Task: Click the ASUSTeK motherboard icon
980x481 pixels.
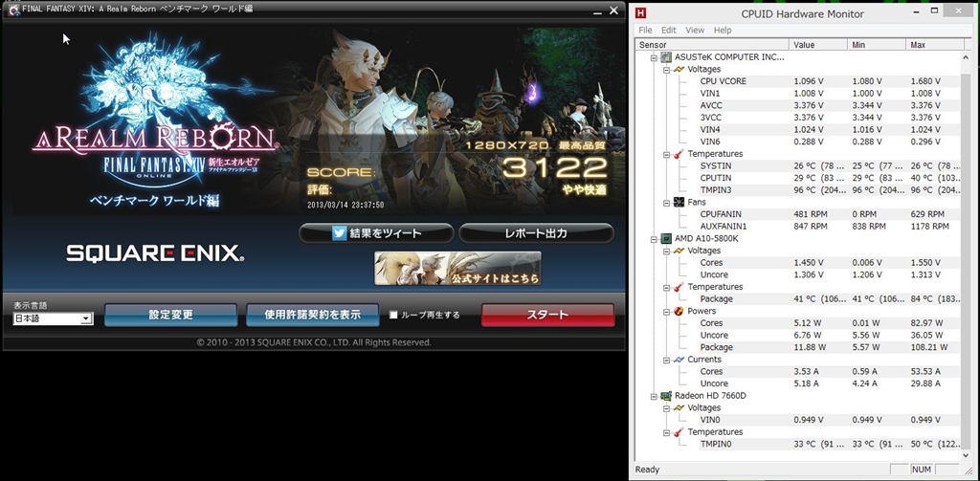Action: 666,56
